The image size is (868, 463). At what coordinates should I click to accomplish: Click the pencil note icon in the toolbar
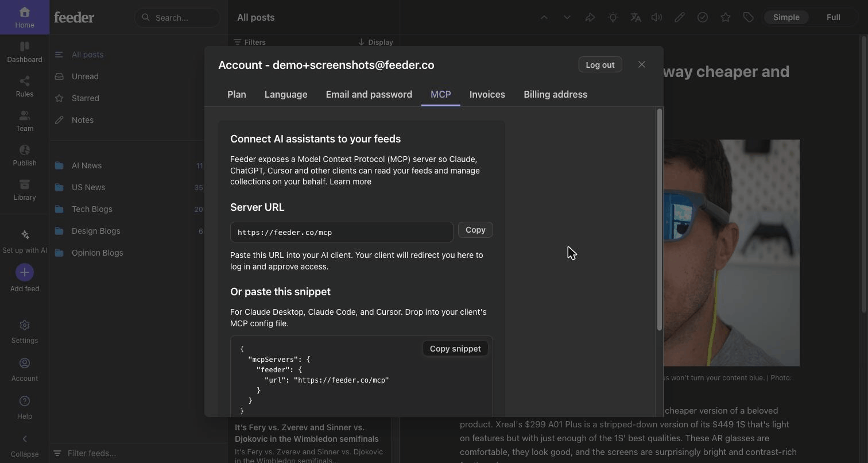pos(680,17)
